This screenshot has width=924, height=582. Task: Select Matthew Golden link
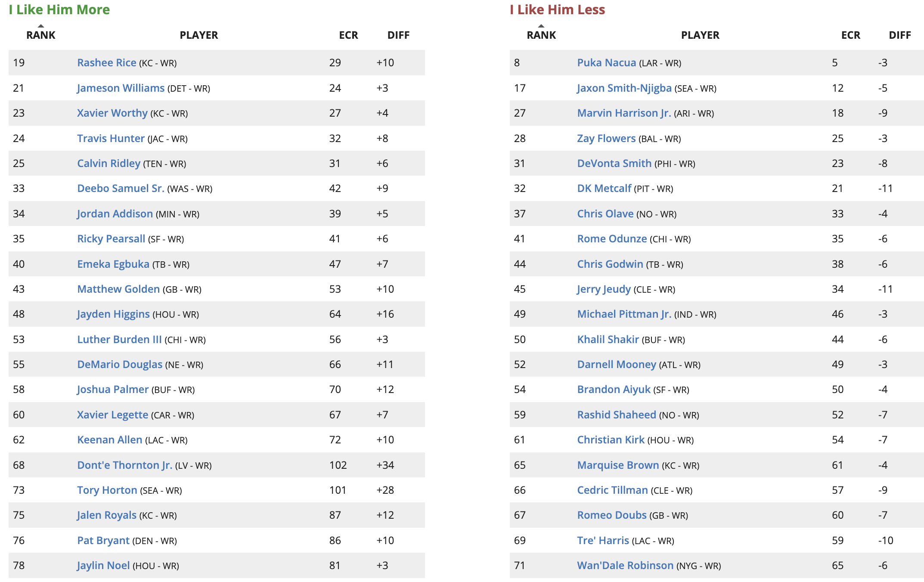pyautogui.click(x=118, y=289)
